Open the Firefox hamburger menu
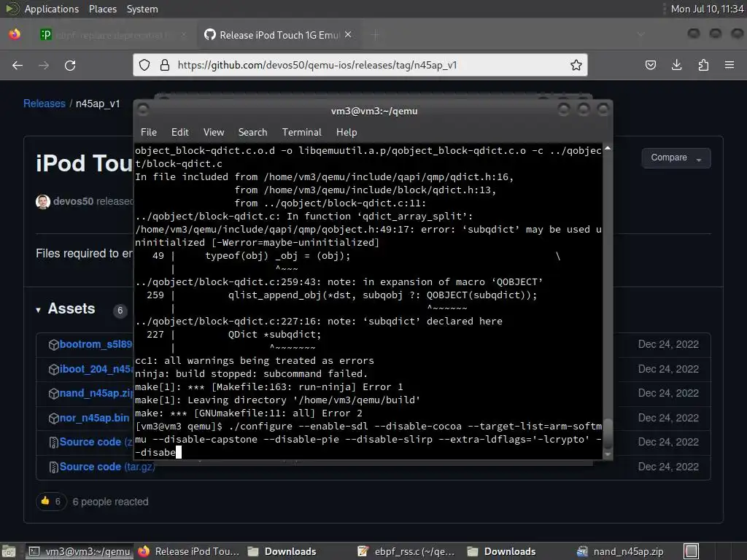747x560 pixels. coord(729,65)
